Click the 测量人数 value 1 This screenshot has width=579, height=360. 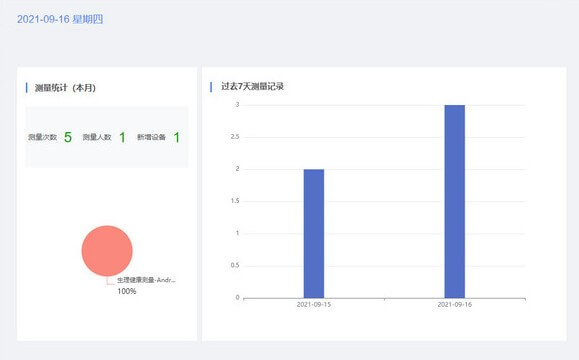(x=122, y=137)
